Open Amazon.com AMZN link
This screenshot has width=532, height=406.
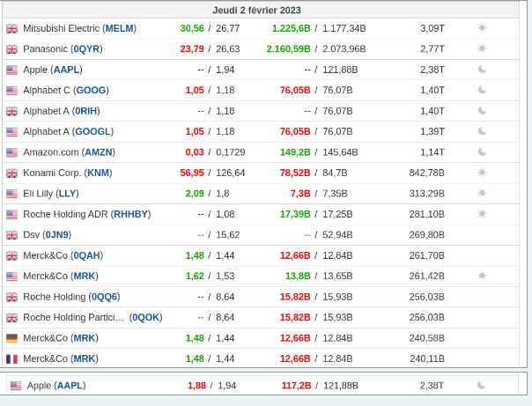(98, 152)
